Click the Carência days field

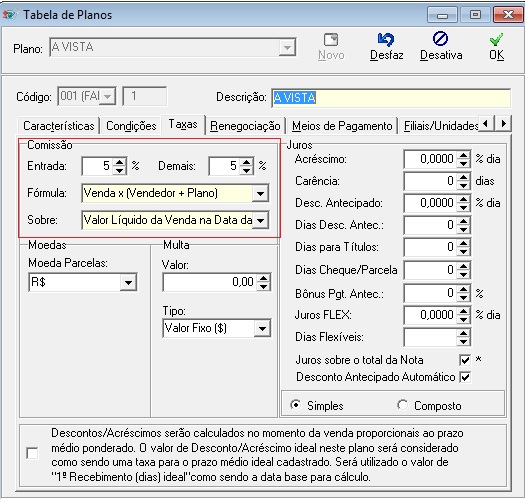430,181
